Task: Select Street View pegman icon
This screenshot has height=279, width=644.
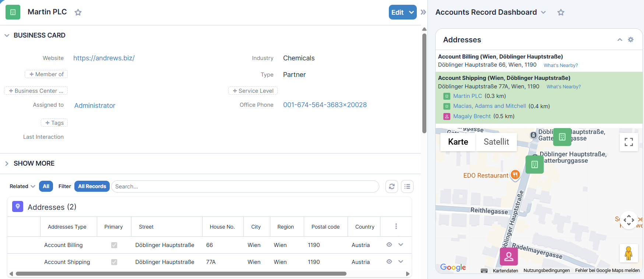Action: [629, 253]
